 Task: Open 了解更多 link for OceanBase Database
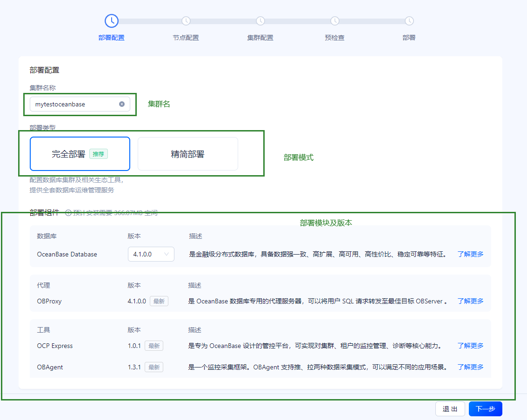click(x=471, y=254)
